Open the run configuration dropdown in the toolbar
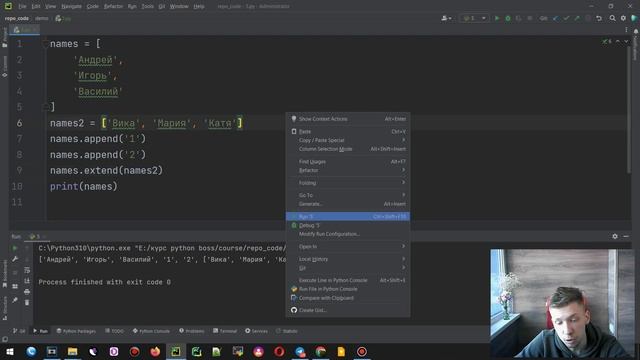Screen dimensions: 640x360 [x=474, y=18]
